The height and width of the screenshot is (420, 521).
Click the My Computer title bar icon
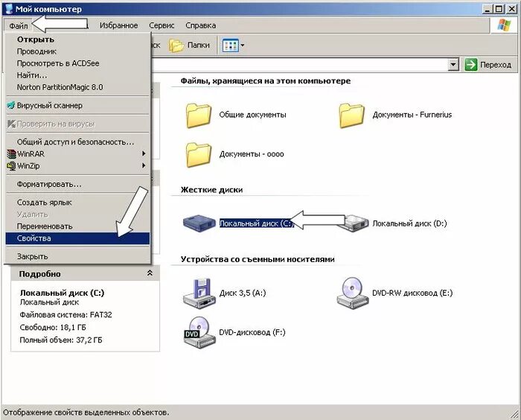click(9, 9)
